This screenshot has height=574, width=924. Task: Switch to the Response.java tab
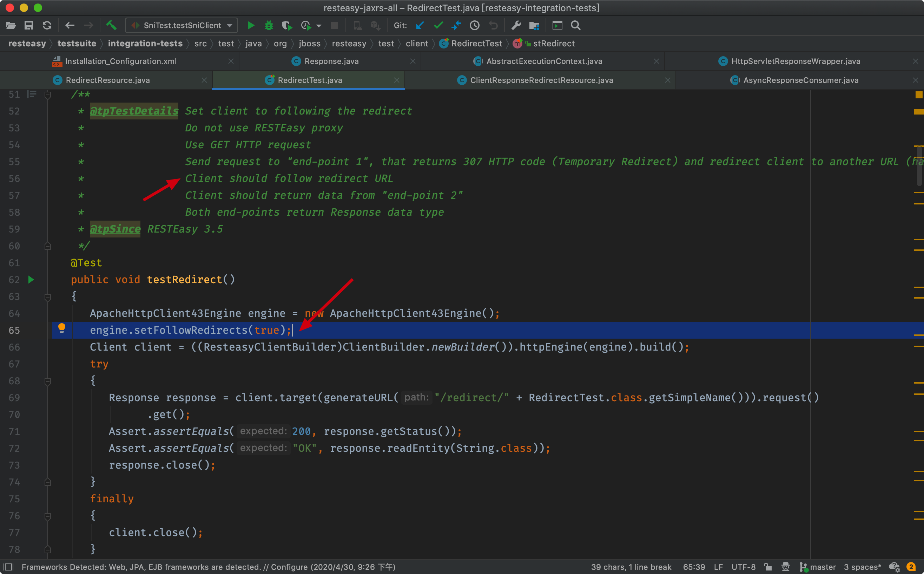pos(331,61)
